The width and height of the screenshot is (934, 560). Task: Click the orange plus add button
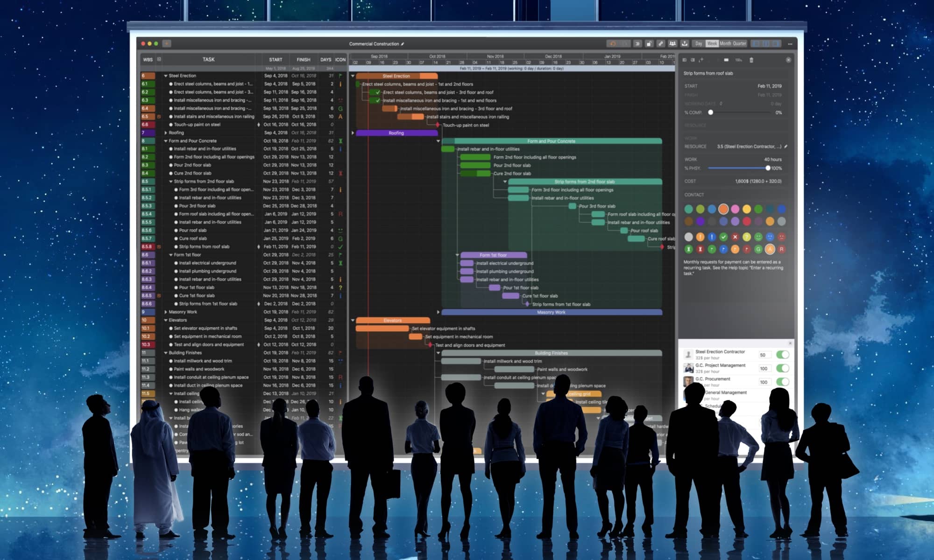[167, 43]
